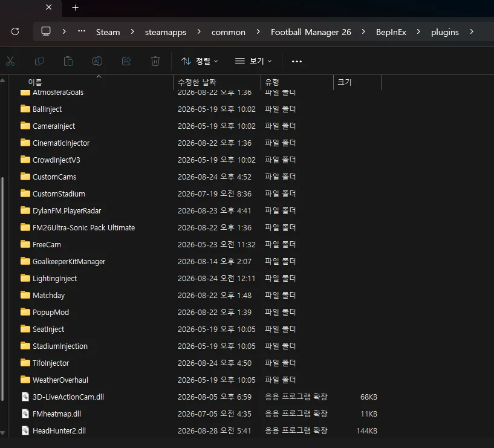Click the Share icon

(x=126, y=61)
